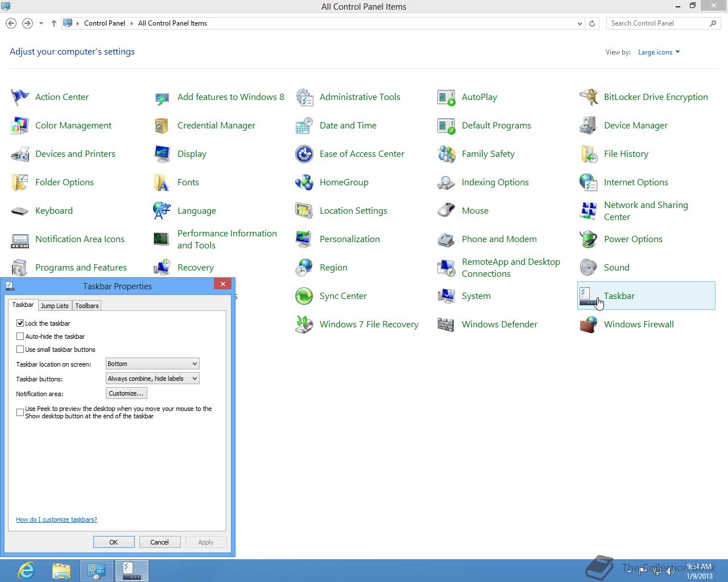This screenshot has height=582, width=728.
Task: Open the Fonts folder icon
Action: [162, 182]
